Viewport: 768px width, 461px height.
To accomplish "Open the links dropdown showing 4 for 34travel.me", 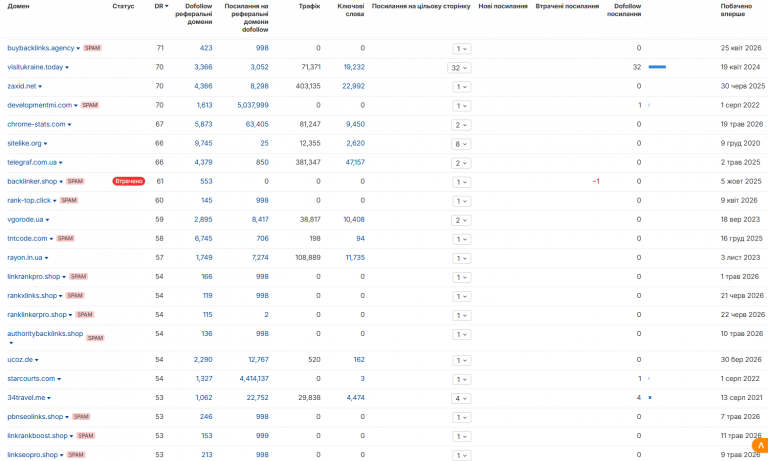I will 461,398.
